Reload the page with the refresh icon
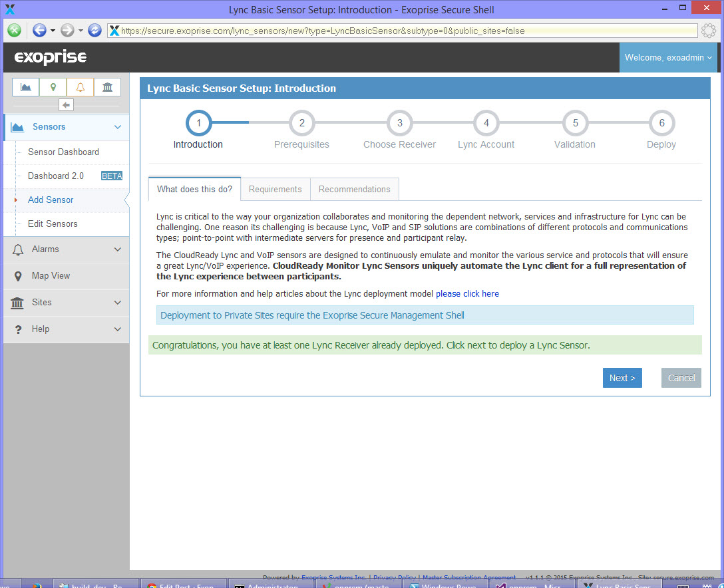Viewport: 724px width, 588px height. 94,31
